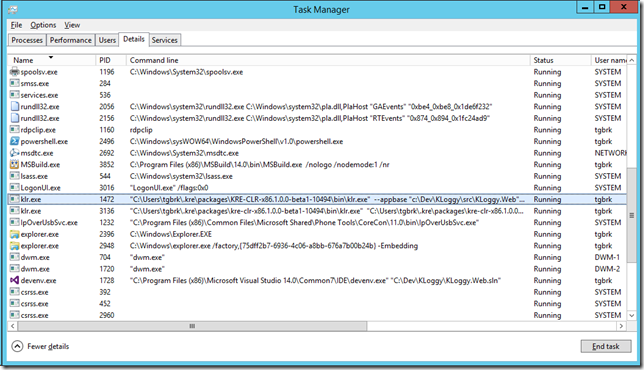
Task: Click the rundll32.exe icon with PID 2156
Action: pos(14,118)
